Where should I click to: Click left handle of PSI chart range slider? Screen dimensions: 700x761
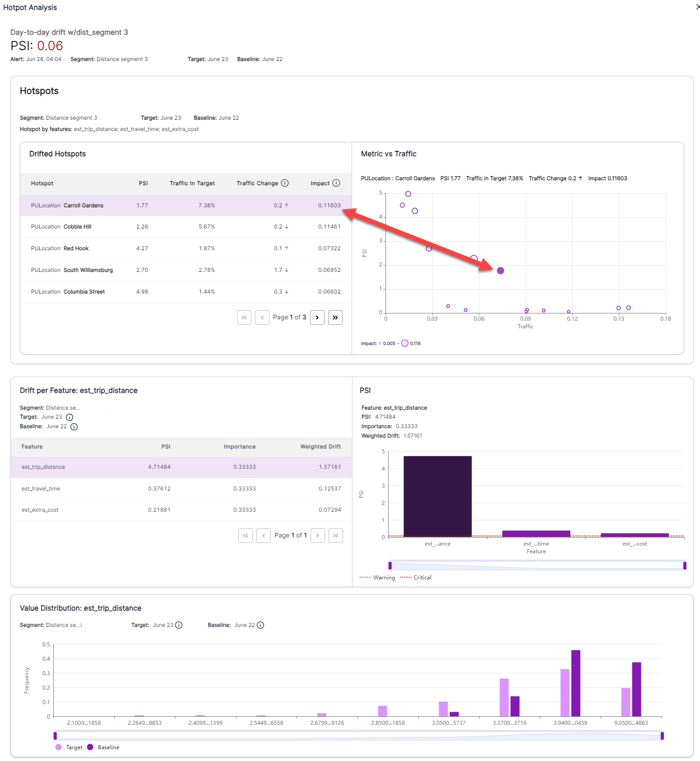click(390, 565)
